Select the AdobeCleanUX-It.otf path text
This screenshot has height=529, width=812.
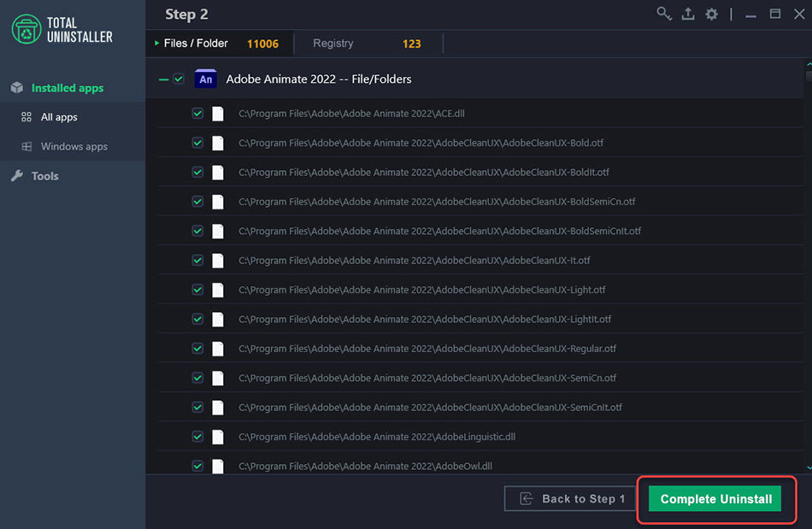click(x=415, y=261)
